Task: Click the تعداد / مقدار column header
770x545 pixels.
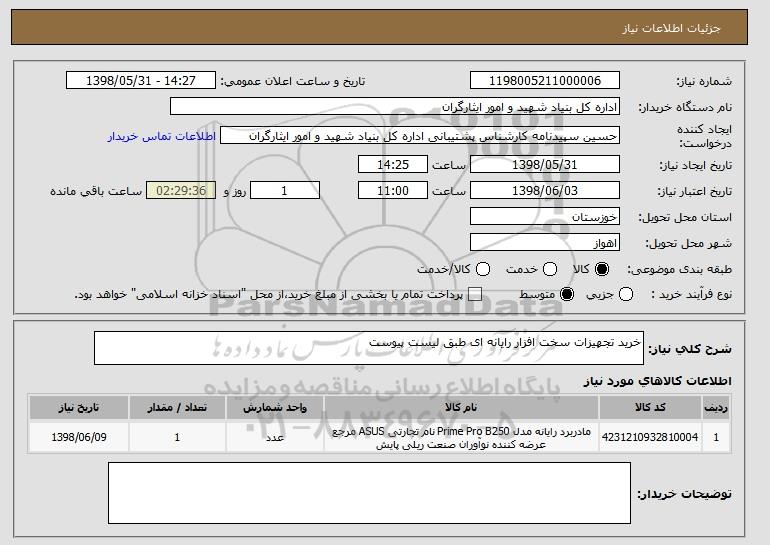Action: click(x=177, y=408)
